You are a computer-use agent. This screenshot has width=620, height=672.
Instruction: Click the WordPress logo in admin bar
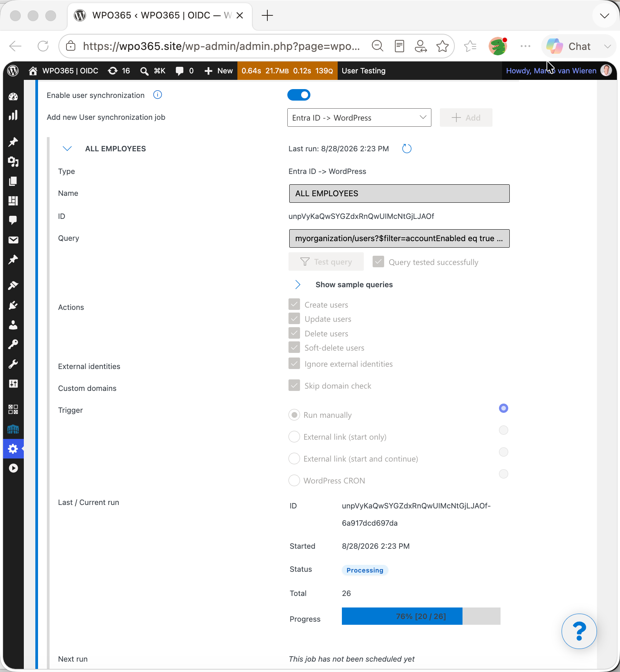tap(13, 71)
